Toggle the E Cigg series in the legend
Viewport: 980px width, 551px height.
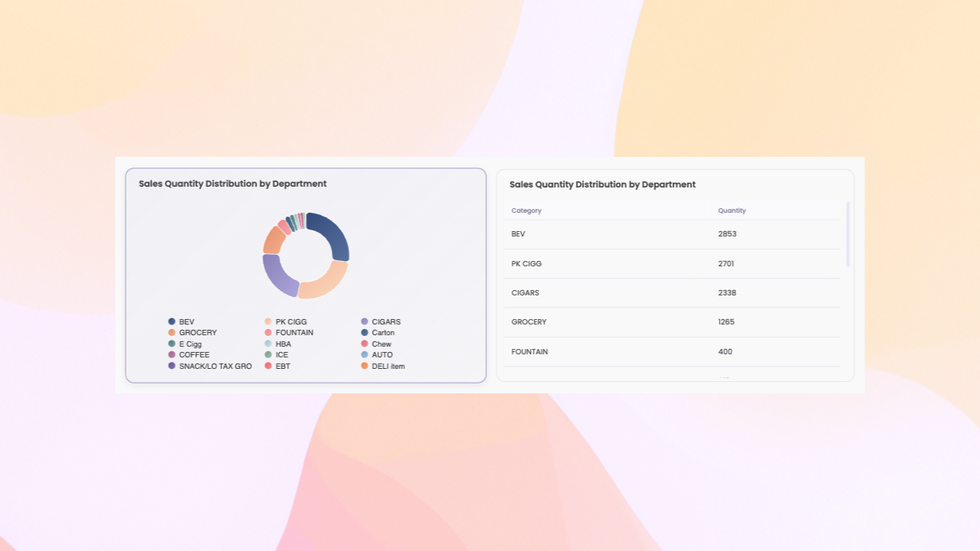pos(184,344)
